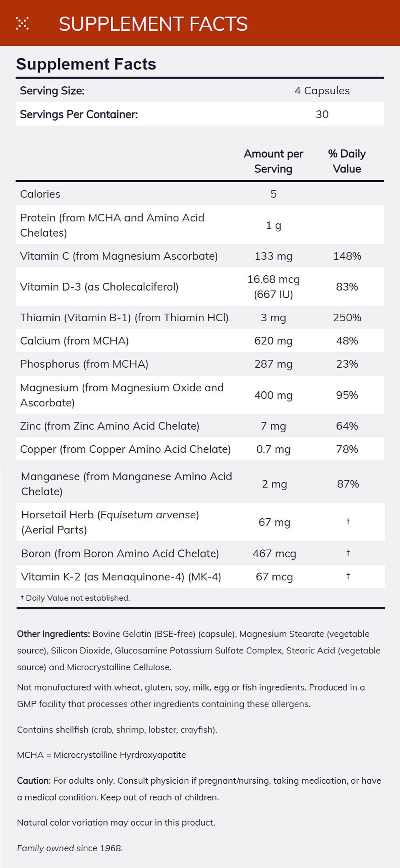The width and height of the screenshot is (400, 868).
Task: Click the 4 Capsules serving value
Action: [322, 91]
